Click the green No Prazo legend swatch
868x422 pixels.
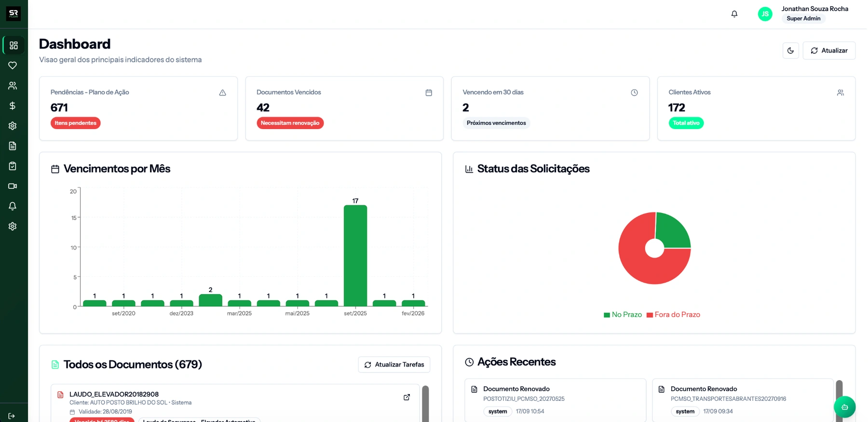click(x=607, y=315)
